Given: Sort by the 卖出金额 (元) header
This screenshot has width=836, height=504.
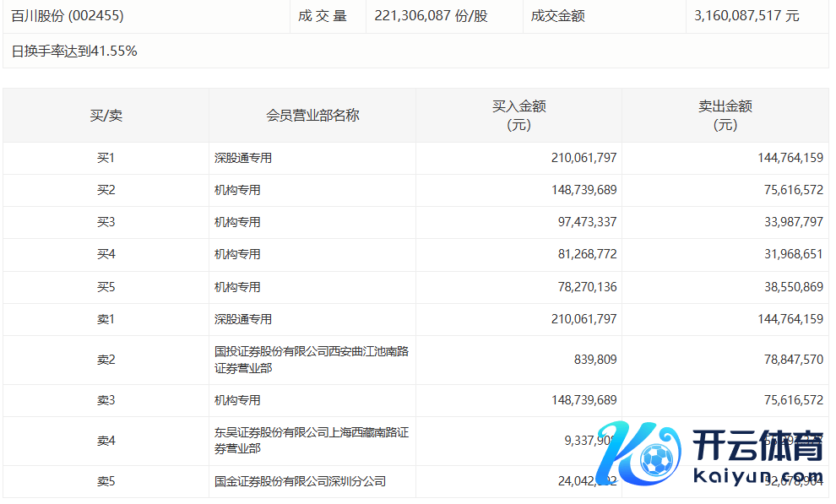Looking at the screenshot, I should click(x=725, y=116).
